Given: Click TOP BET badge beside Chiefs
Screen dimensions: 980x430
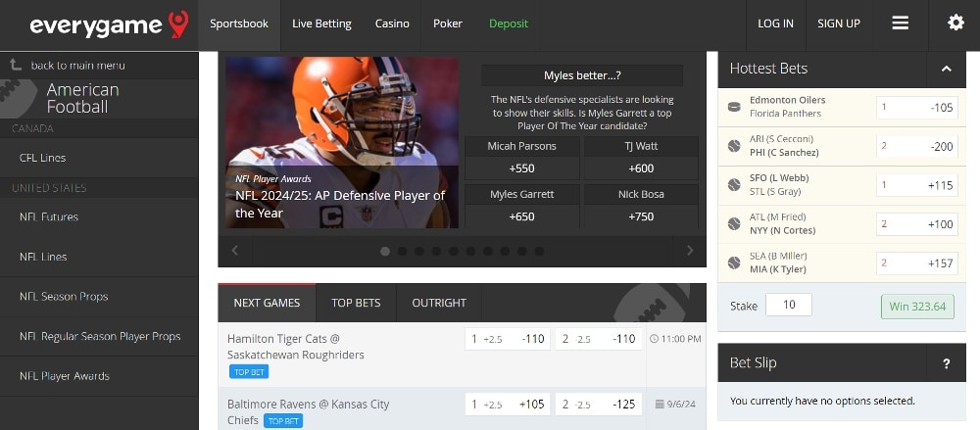Looking at the screenshot, I should point(283,420).
